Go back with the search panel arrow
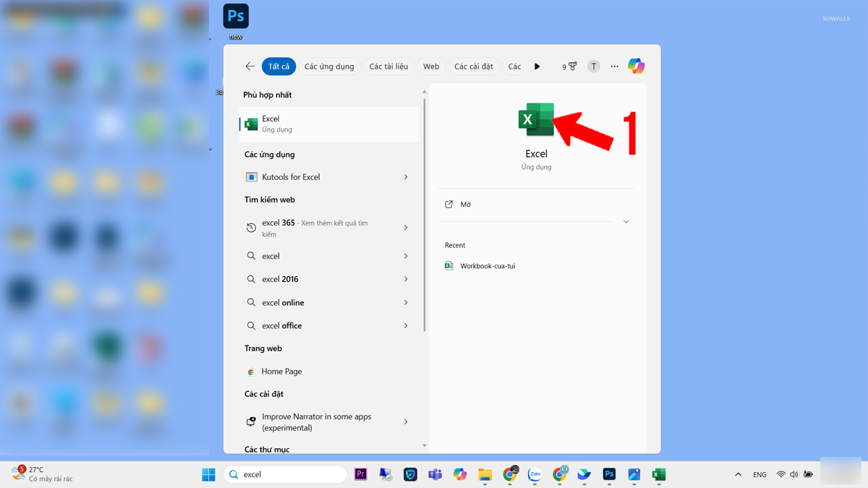 point(250,66)
